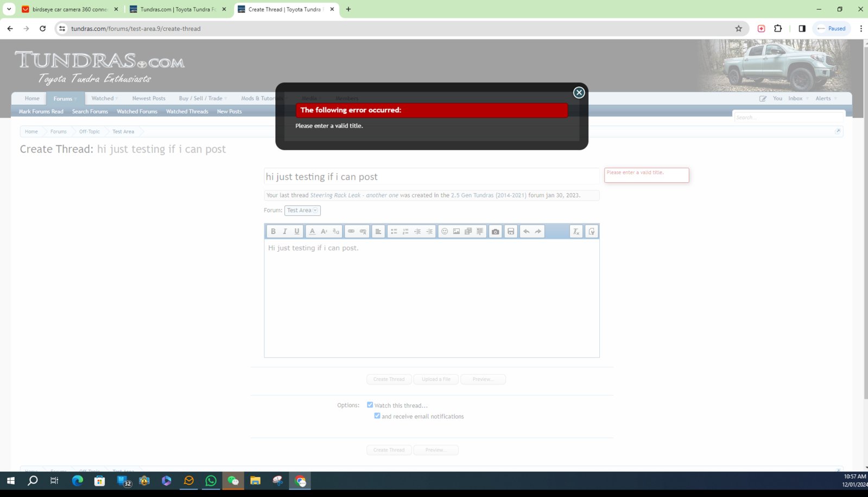Undo last edit in editor
The image size is (868, 497).
[x=526, y=232]
